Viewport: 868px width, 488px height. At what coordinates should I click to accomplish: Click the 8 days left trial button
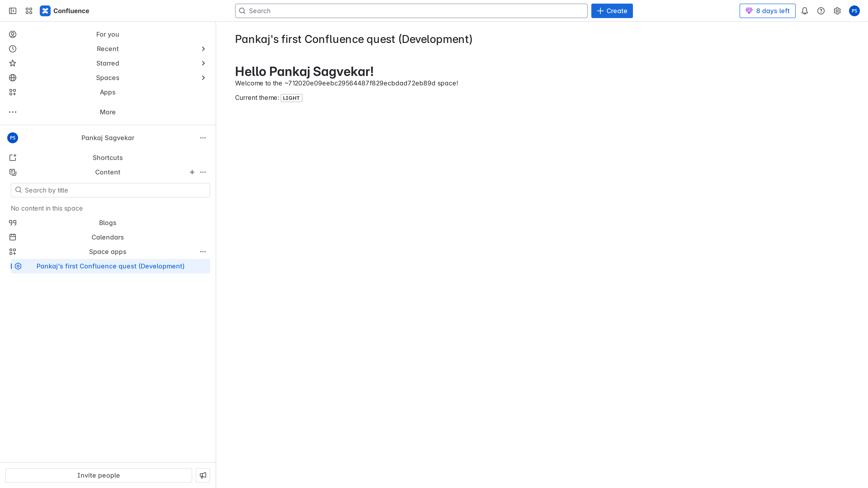tap(767, 11)
